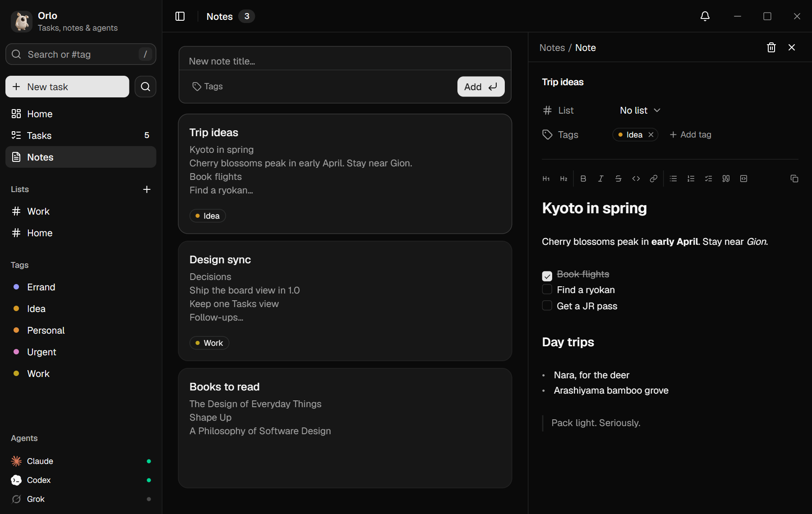Check the Find a ryokan checkbox
812x514 pixels.
tap(547, 289)
